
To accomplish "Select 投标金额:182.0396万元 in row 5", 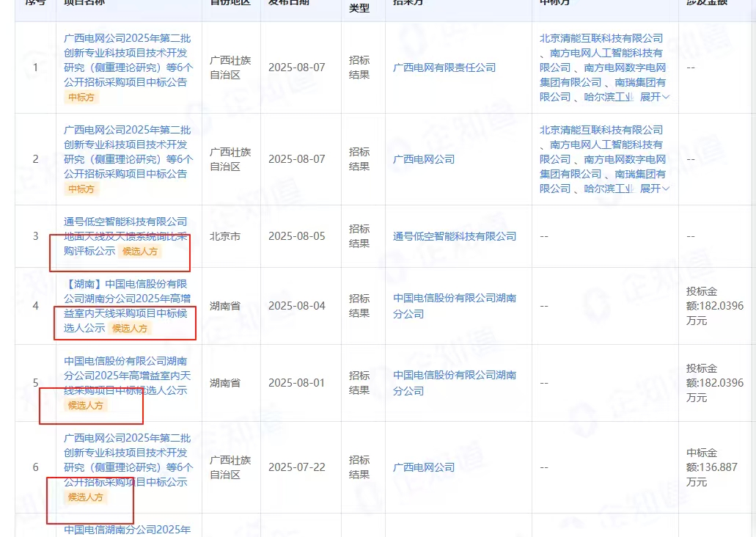I will pyautogui.click(x=714, y=383).
